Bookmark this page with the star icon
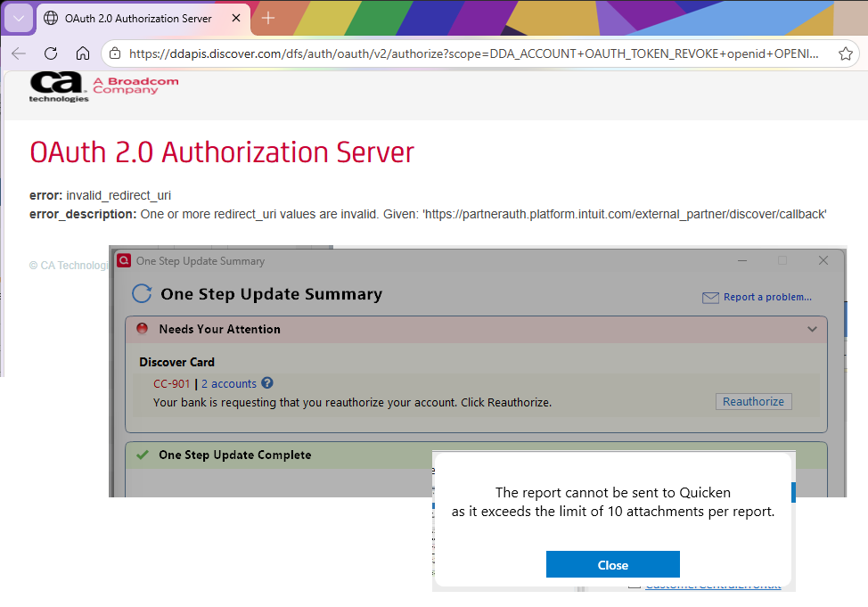Image resolution: width=868 pixels, height=607 pixels. [846, 53]
